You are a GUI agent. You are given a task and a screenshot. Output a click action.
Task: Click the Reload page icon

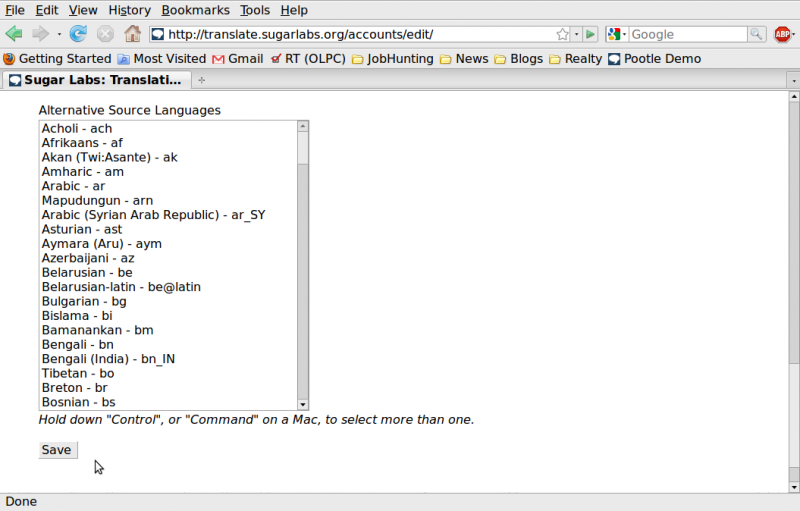(x=78, y=34)
